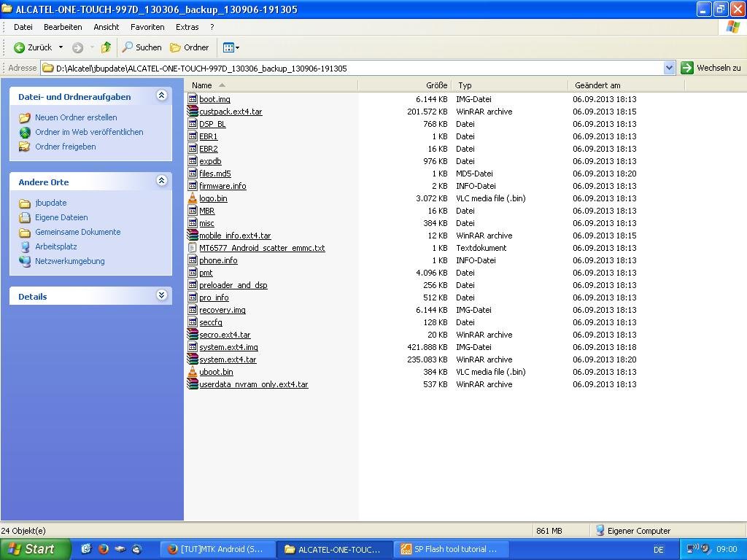Click the Arbeitsplatz computer icon

coord(25,246)
